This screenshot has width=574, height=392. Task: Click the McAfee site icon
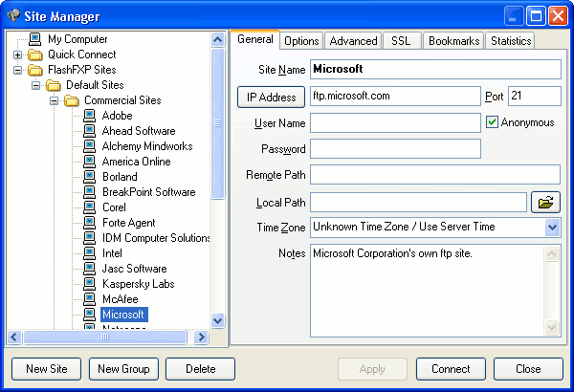click(x=89, y=299)
